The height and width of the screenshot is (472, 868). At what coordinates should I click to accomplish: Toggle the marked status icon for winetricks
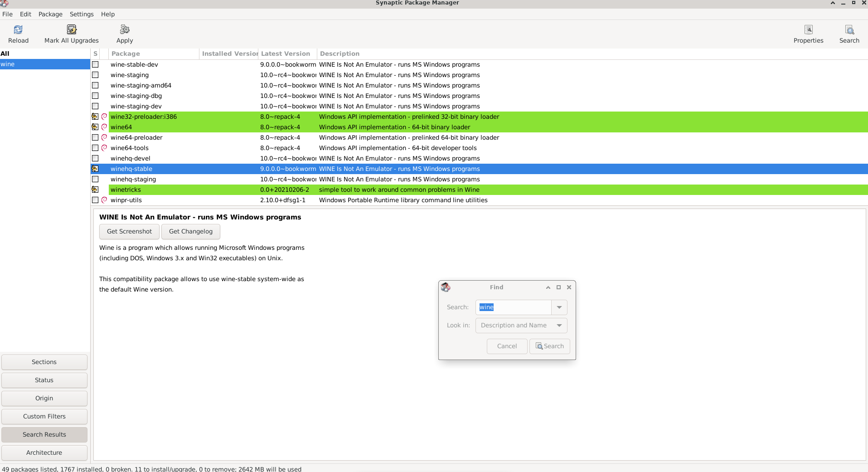click(95, 190)
